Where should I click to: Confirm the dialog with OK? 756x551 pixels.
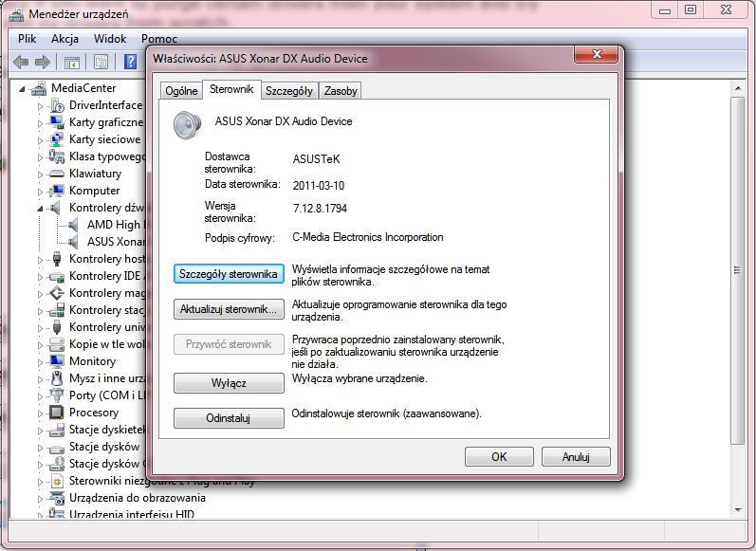(499, 456)
